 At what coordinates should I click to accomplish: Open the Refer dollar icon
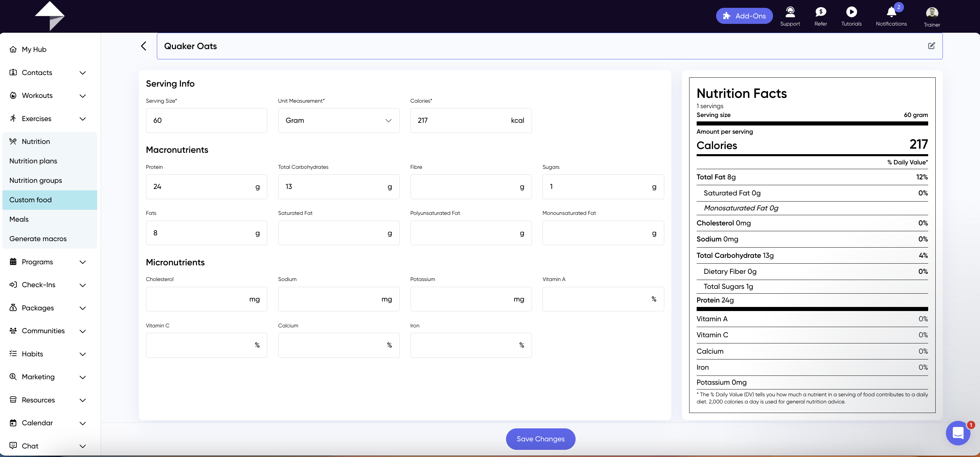[821, 12]
